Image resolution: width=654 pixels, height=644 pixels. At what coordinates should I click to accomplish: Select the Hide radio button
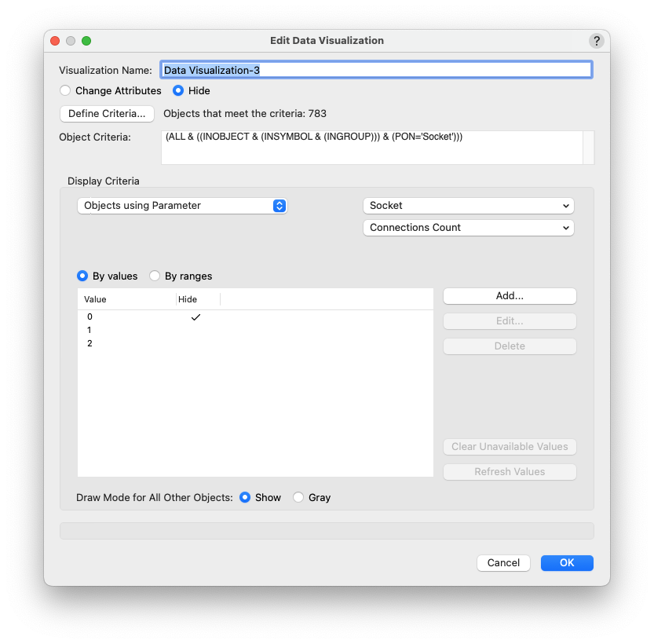pyautogui.click(x=178, y=90)
